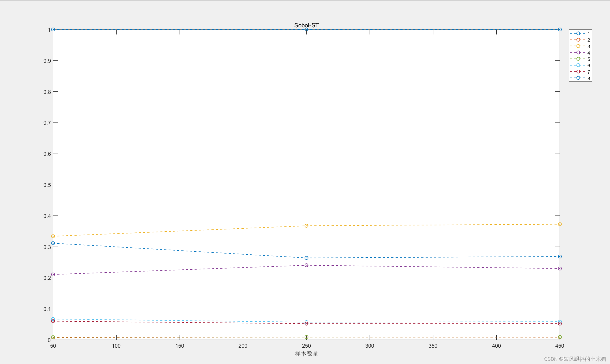Select legend entry 2
Viewport: 610px width, 364px height.
[580, 40]
